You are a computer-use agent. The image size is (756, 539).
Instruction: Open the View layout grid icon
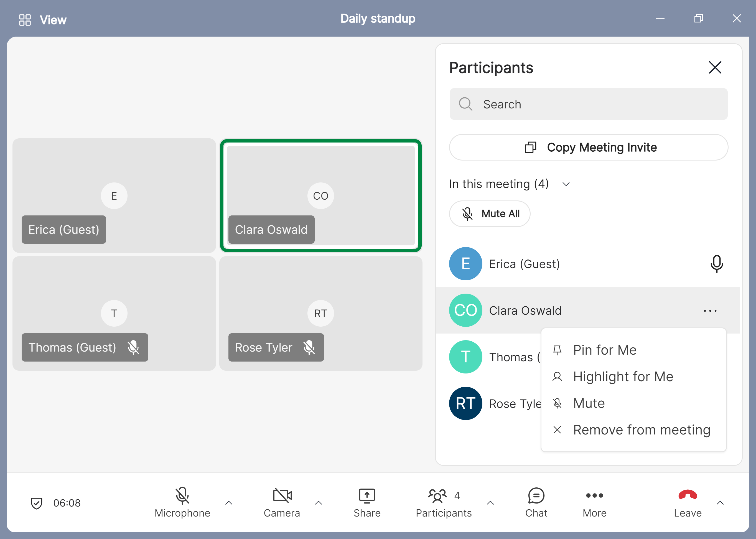click(x=25, y=20)
